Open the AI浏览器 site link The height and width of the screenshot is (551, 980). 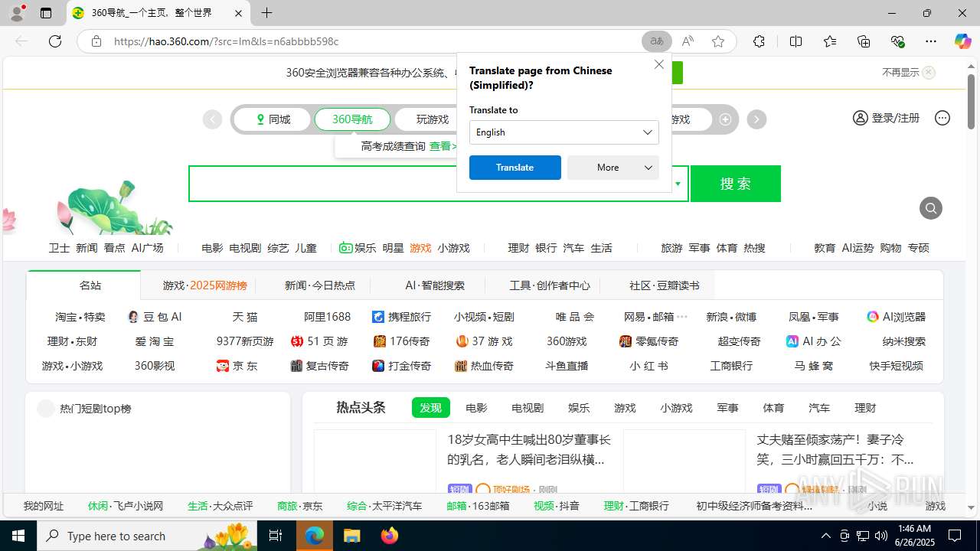(896, 317)
